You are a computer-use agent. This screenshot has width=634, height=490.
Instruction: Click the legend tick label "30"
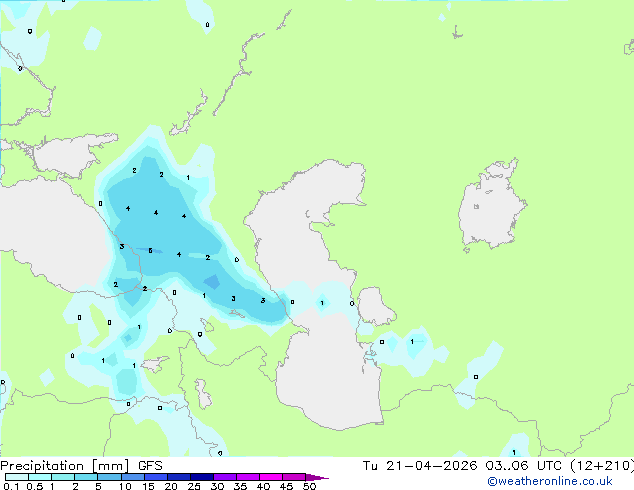217,486
